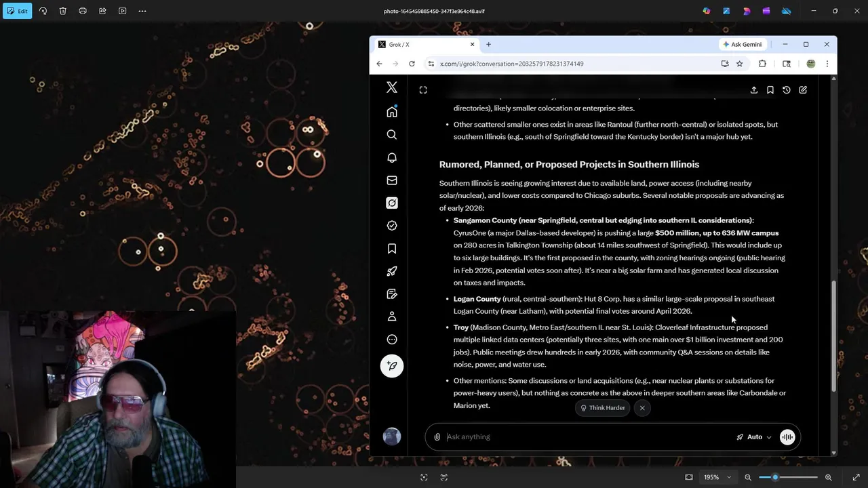This screenshot has width=868, height=488.
Task: Open X More circle menu
Action: [392, 340]
